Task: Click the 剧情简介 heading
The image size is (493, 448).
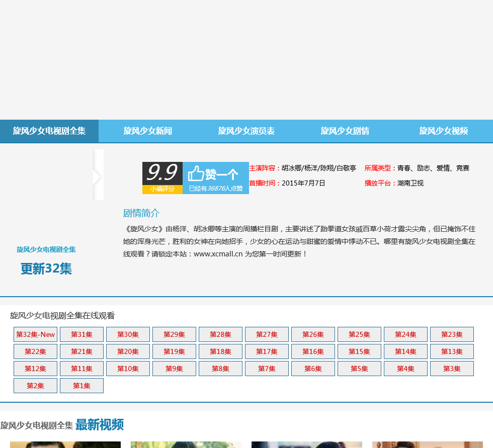Action: [141, 213]
